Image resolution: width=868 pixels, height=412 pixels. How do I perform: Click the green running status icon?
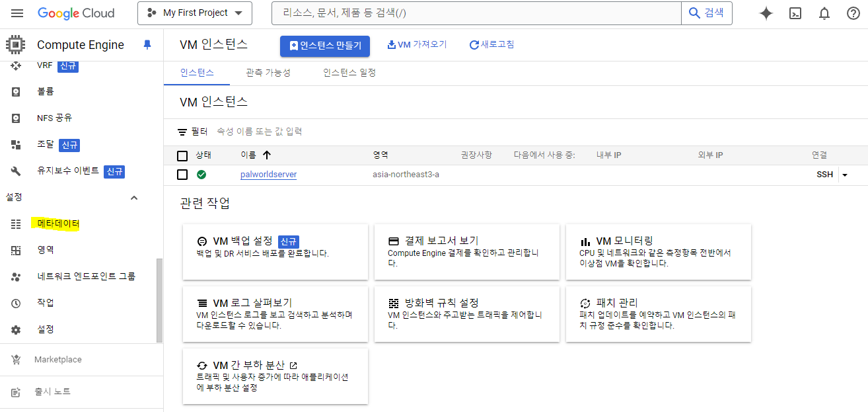(201, 175)
